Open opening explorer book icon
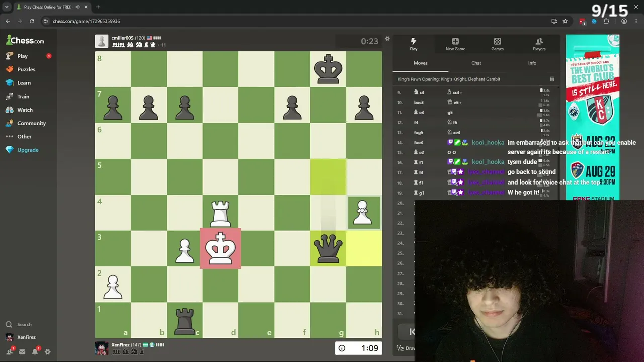The width and height of the screenshot is (644, 362). point(552,79)
